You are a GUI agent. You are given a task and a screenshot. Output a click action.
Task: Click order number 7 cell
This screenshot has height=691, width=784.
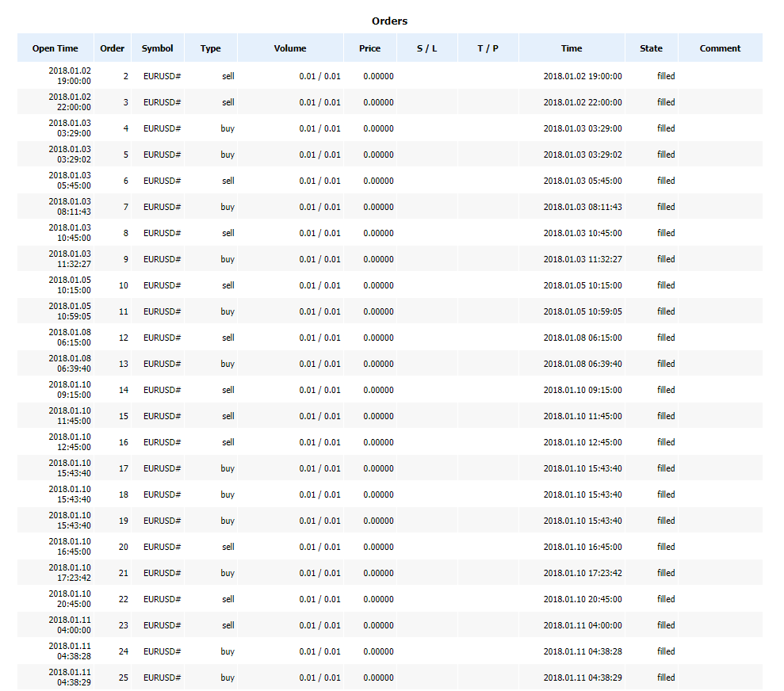coord(113,207)
